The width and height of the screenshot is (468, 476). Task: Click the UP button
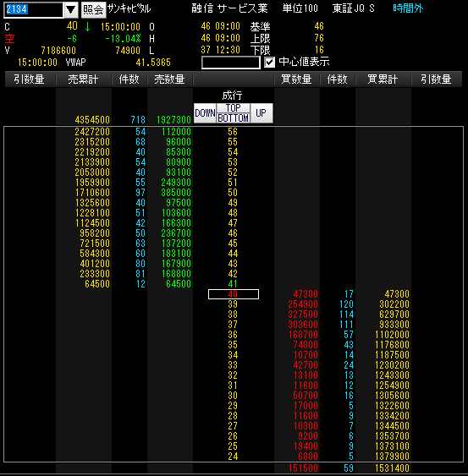[x=262, y=113]
